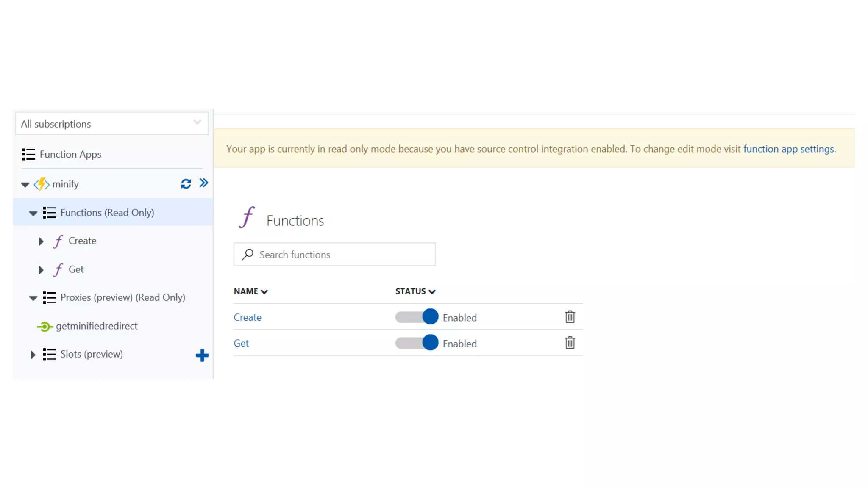
Task: Open the All subscriptions dropdown
Action: tap(112, 124)
